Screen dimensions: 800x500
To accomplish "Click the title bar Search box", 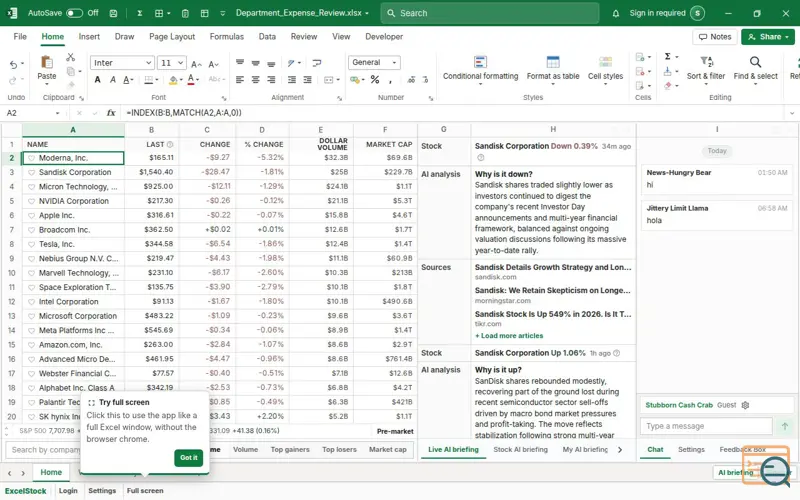I will (x=490, y=13).
